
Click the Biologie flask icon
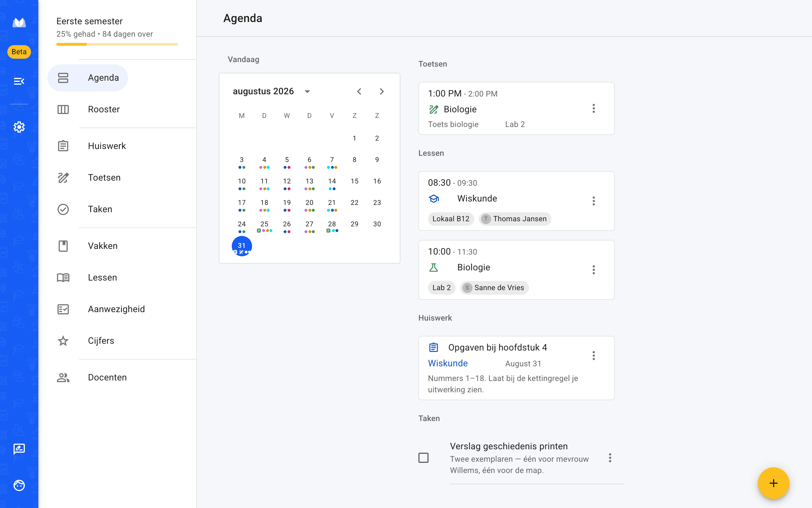(x=434, y=268)
